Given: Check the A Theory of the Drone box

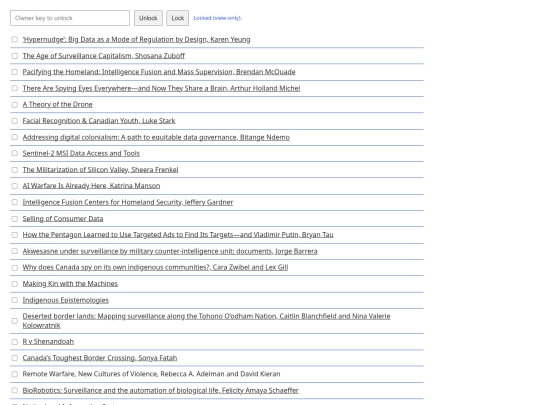Looking at the screenshot, I should pyautogui.click(x=14, y=105).
